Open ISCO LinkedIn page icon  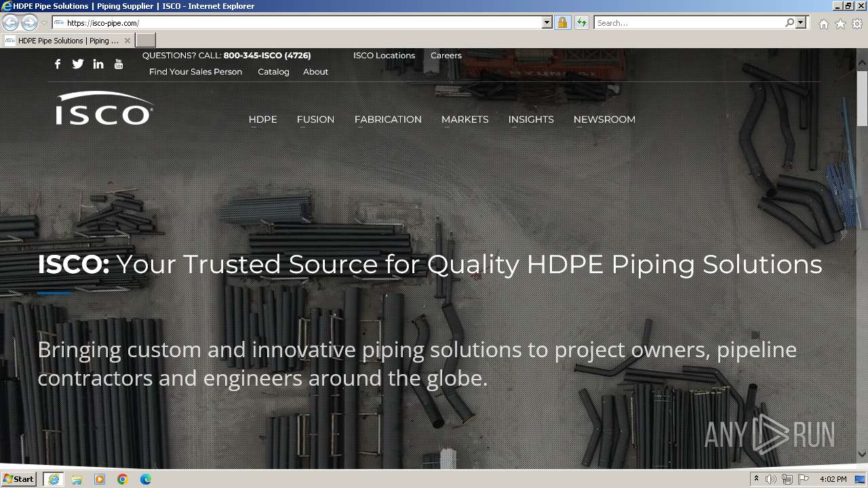point(98,64)
